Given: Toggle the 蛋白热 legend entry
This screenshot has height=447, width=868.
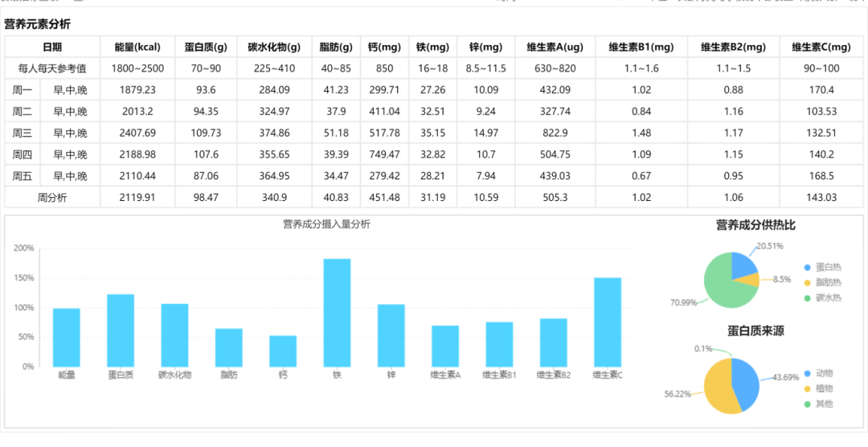Looking at the screenshot, I should pyautogui.click(x=823, y=267).
